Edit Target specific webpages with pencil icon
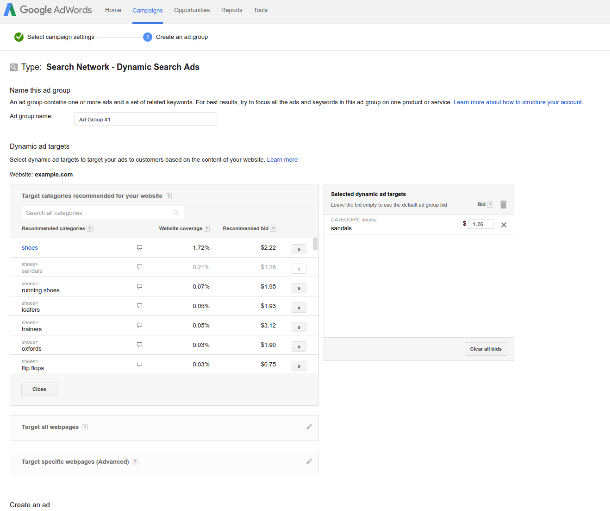 pos(309,461)
